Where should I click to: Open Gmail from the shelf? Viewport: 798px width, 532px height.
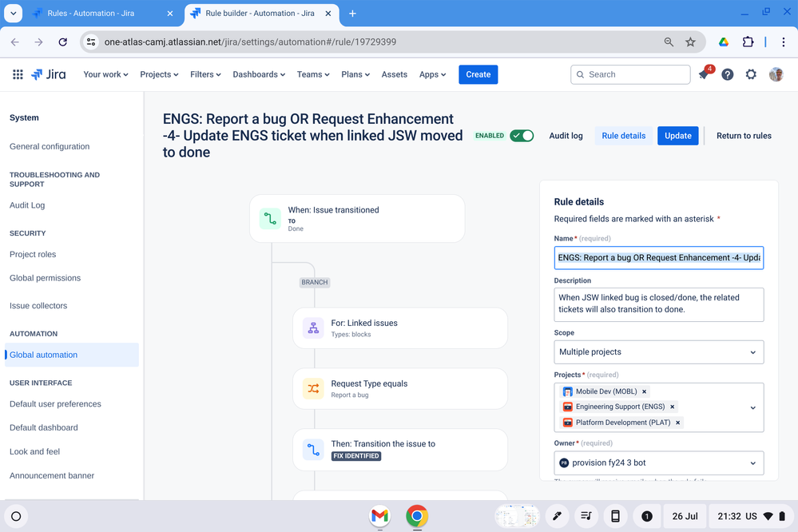[379, 516]
